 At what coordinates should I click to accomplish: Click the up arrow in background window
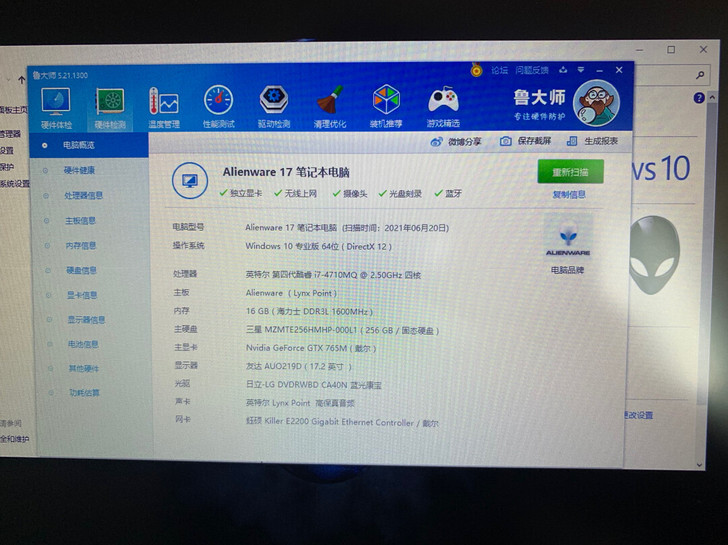coord(21,80)
